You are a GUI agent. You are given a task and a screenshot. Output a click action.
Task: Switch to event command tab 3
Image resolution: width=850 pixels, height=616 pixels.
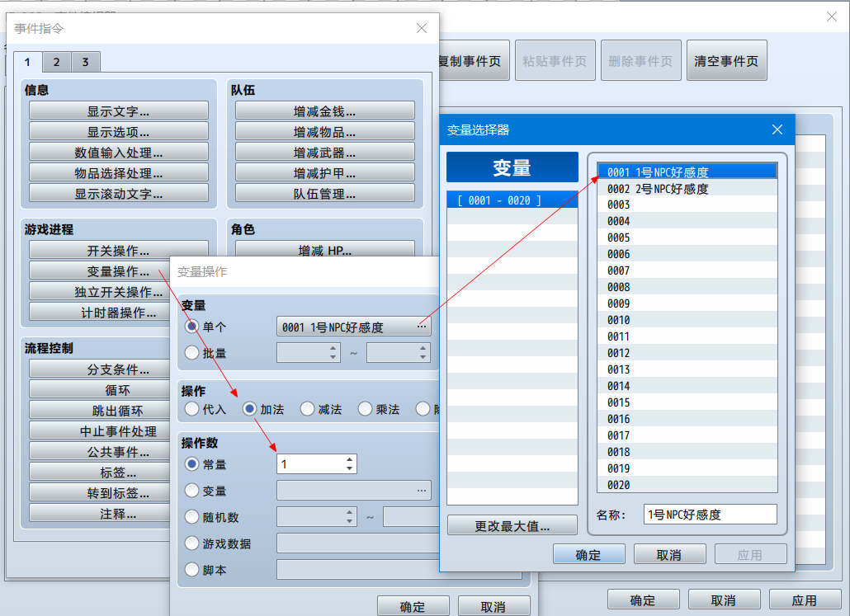85,62
